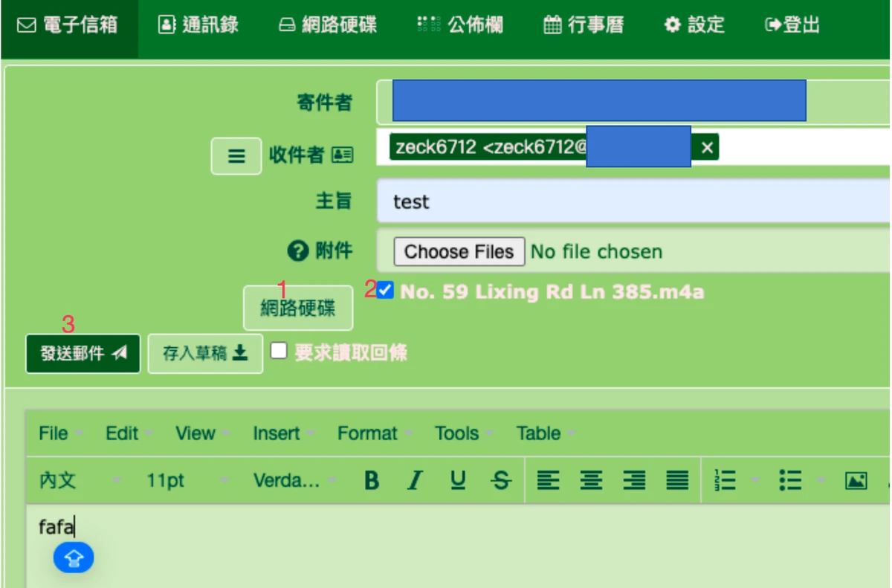
Task: Open address book icon beside 收件者
Action: [x=342, y=155]
